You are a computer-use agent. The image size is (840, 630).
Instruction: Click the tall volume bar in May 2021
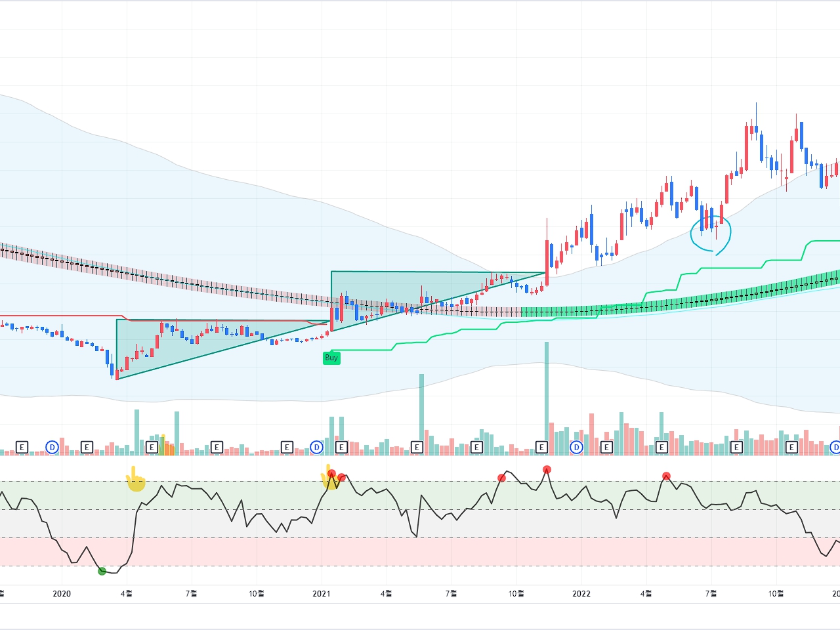click(x=421, y=415)
